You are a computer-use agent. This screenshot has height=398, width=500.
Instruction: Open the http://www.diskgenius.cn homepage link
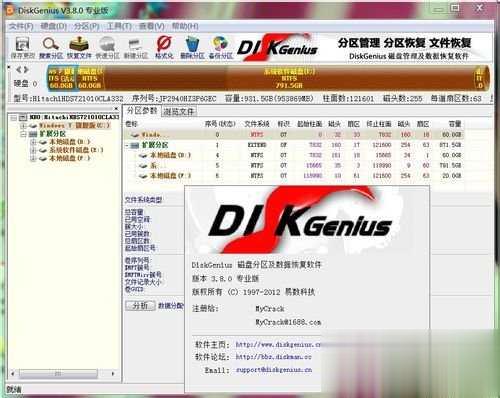coord(278,345)
